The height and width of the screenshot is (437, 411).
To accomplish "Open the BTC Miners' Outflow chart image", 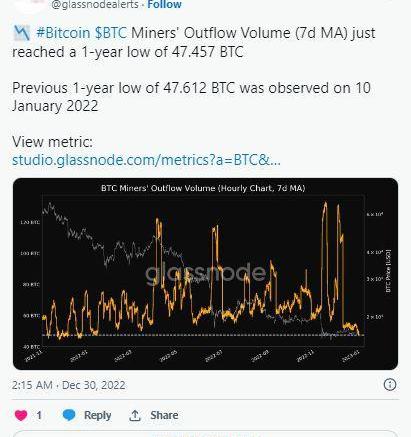I will click(x=205, y=274).
